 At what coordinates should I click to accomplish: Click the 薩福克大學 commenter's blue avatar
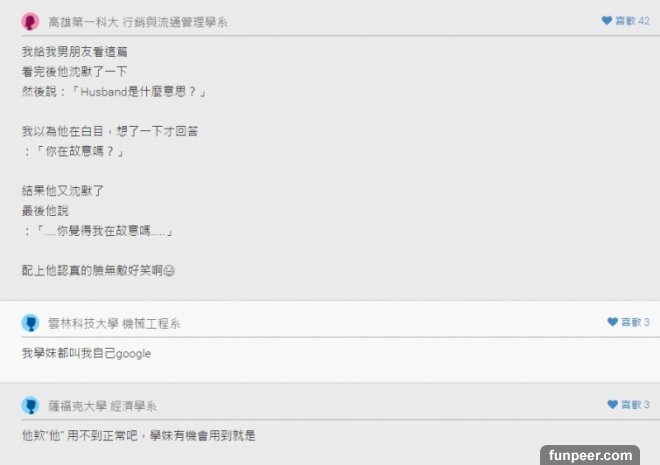[x=30, y=406]
